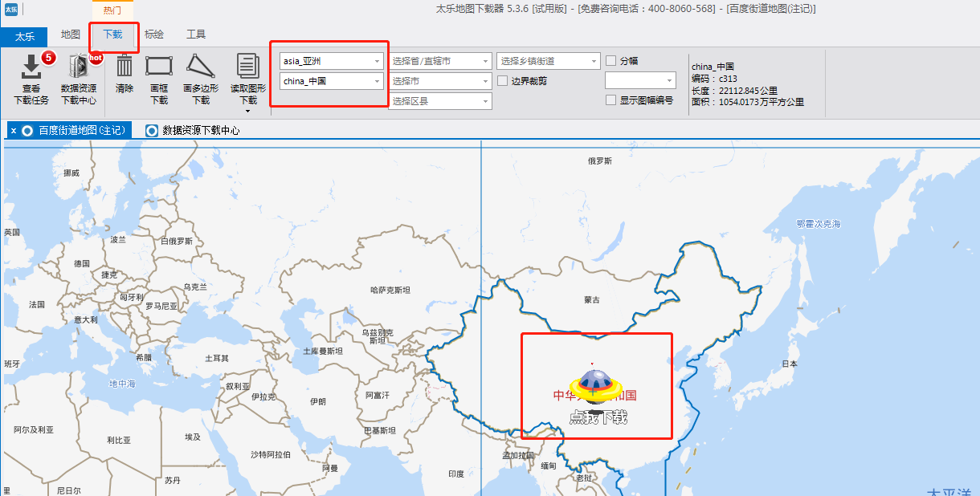Screen dimensions: 980x496
Task: Switch to the 标绘 ribbon tab
Action: coord(154,35)
